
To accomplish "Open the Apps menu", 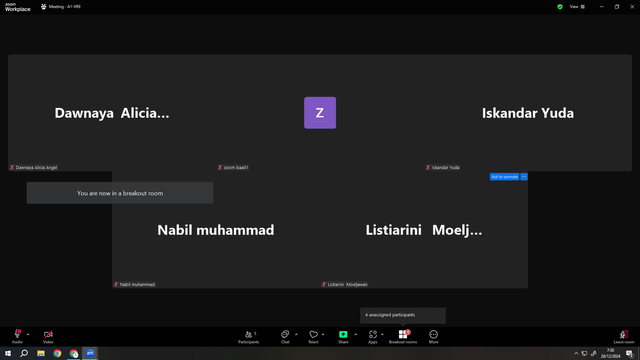I will [373, 336].
